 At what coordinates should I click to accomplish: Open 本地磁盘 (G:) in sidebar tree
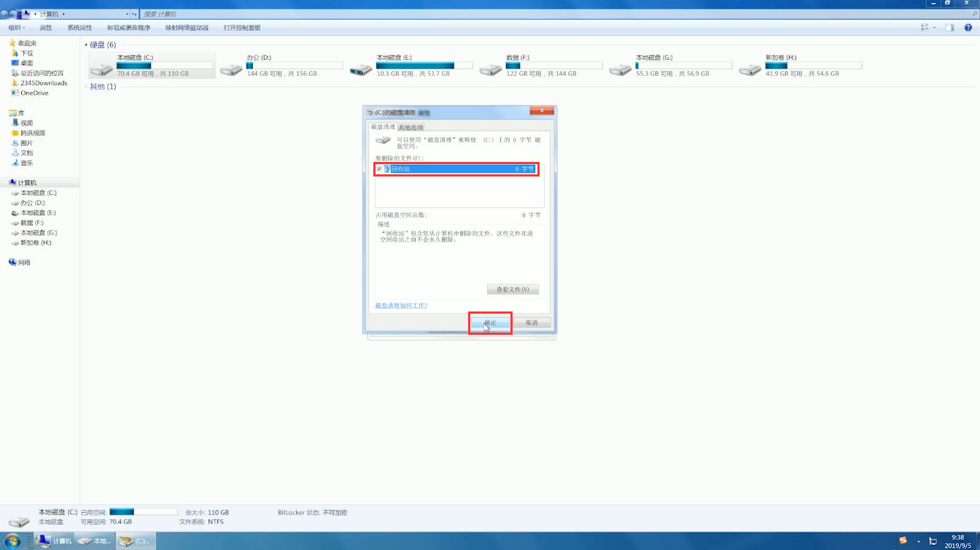pyautogui.click(x=34, y=233)
